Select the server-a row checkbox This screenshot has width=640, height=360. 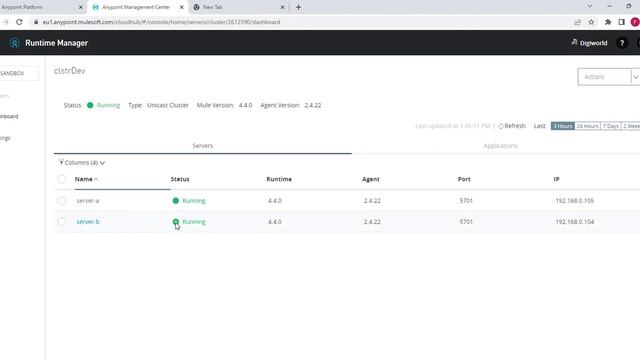pos(62,200)
